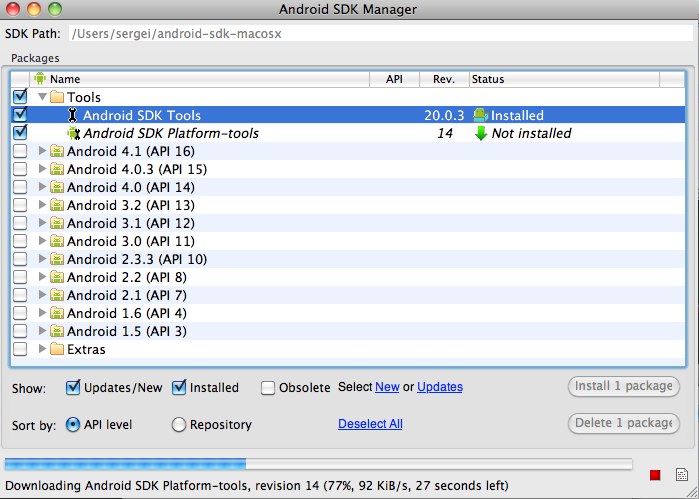699x499 pixels.
Task: Click the Android 3.1 (API 12) folder icon
Action: 57,223
